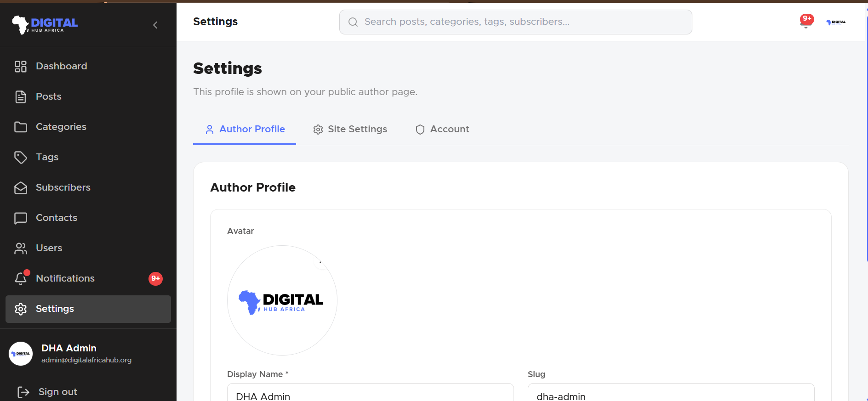Viewport: 868px width, 401px height.
Task: Collapse the sidebar with the chevron
Action: (x=155, y=25)
